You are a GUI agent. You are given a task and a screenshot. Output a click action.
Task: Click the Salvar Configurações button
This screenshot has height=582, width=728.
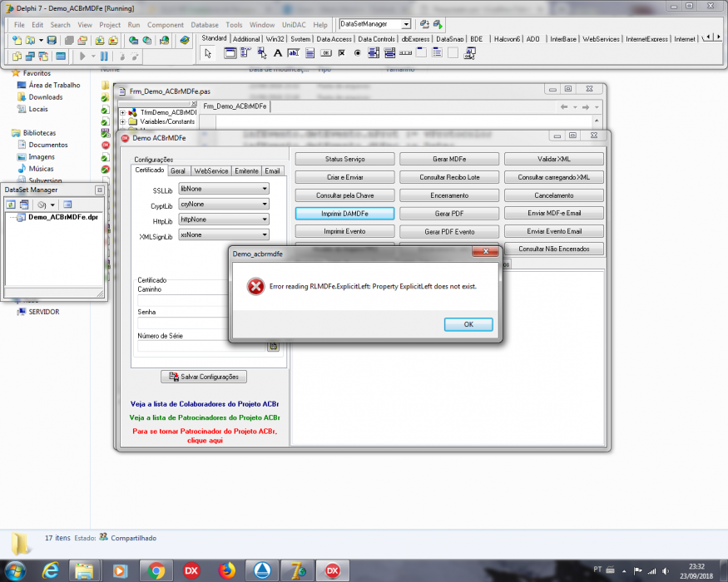(x=204, y=377)
